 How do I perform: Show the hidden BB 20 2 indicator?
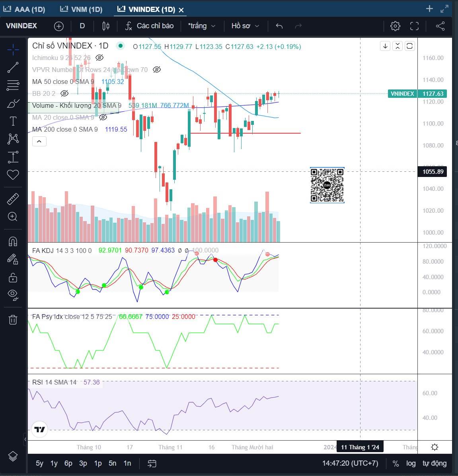click(x=64, y=93)
